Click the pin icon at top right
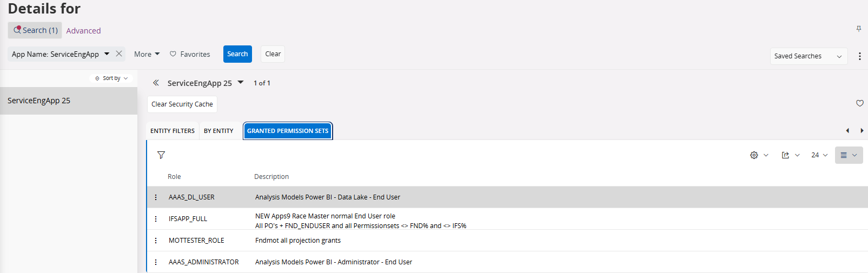This screenshot has height=273, width=868. (x=859, y=29)
